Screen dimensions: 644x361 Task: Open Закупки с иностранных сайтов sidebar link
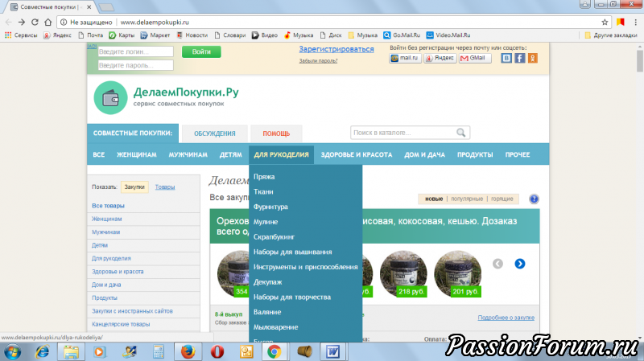click(132, 311)
